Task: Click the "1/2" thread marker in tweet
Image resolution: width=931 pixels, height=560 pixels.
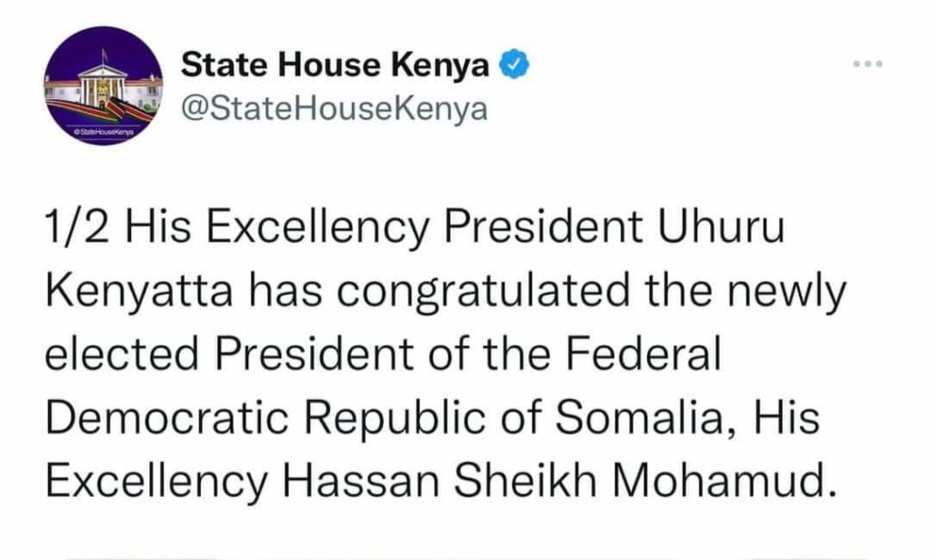Action: pos(77,232)
